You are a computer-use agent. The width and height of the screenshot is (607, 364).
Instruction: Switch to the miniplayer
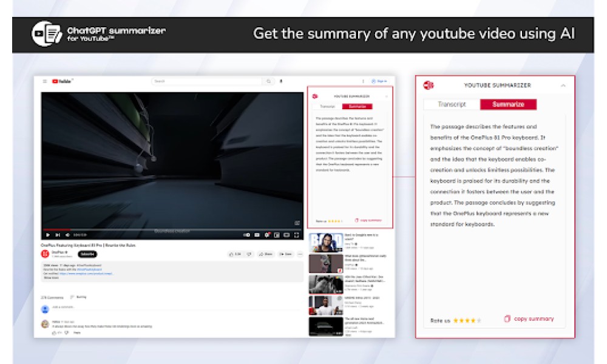coord(277,235)
